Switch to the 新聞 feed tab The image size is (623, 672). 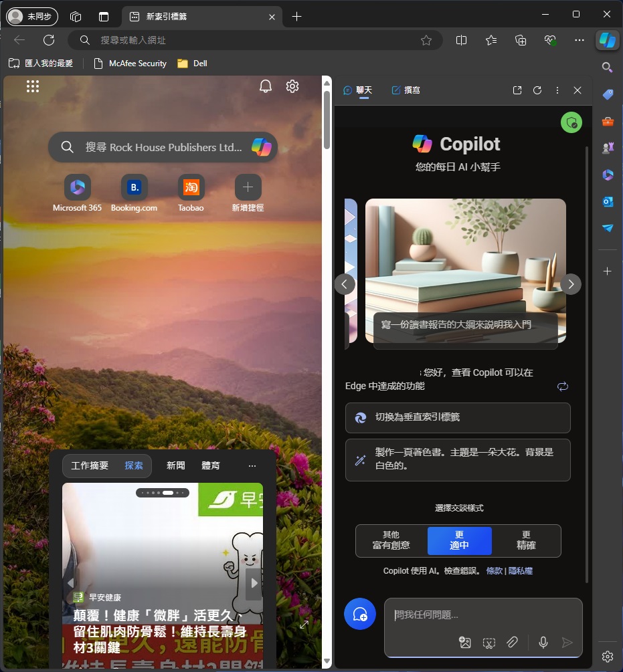point(175,465)
